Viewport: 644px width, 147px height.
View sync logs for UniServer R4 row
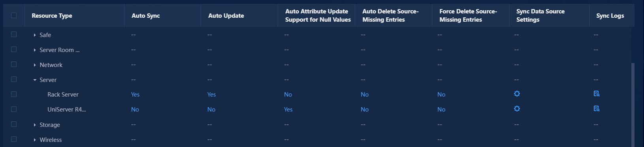[597, 109]
